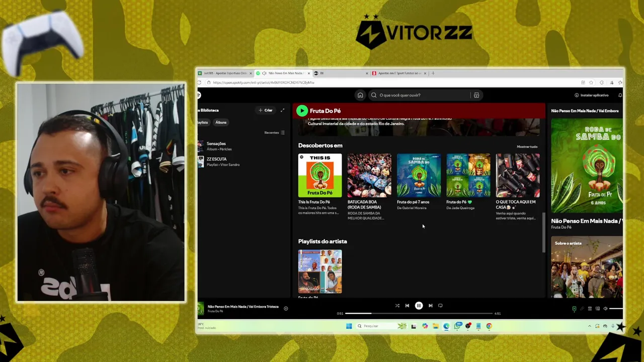The height and width of the screenshot is (362, 644).
Task: Click now playing song title in player bar
Action: point(243,306)
